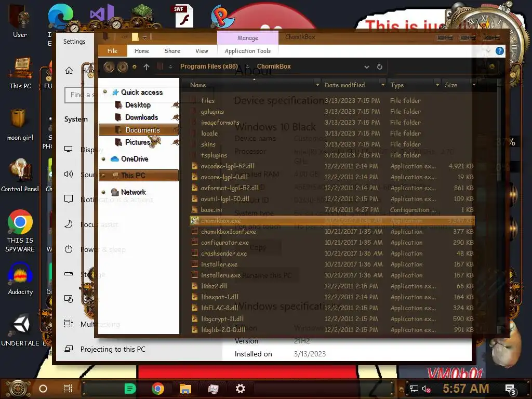Screen dimensions: 532x399
Task: Open Chrome from the taskbar
Action: [158, 389]
